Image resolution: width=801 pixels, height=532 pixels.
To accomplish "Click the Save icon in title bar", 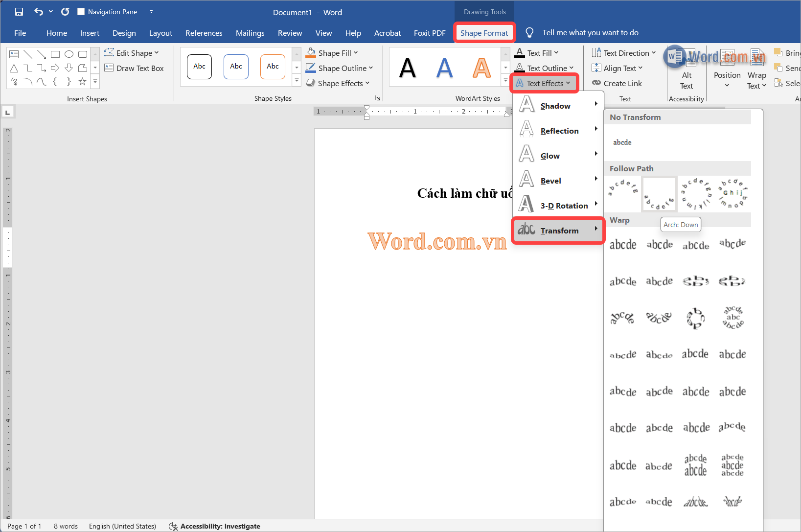I will pos(19,12).
